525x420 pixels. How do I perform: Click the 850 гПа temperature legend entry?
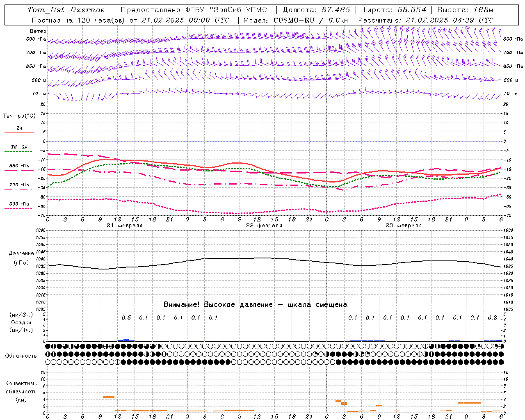click(19, 166)
